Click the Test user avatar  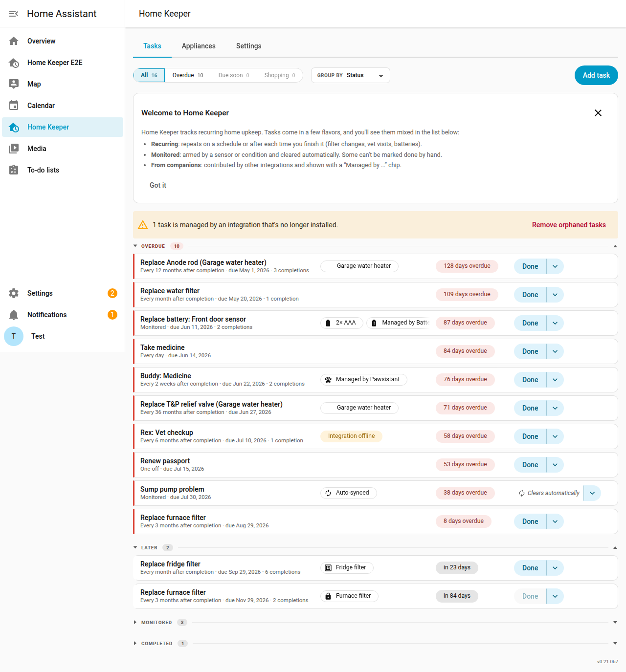coord(14,336)
